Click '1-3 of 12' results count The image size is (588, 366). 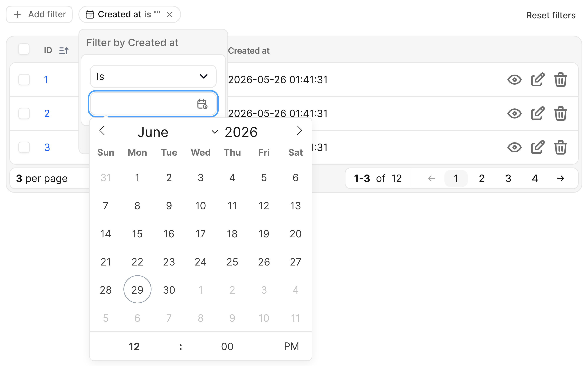pos(378,178)
